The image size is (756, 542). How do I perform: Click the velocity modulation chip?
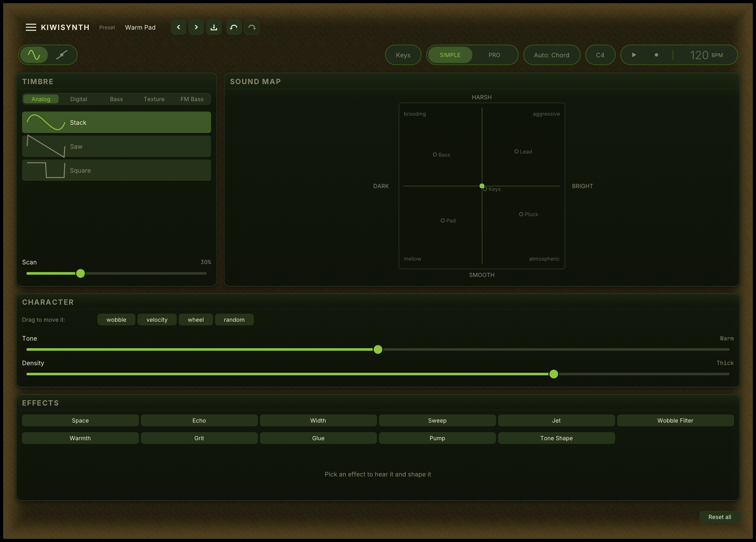click(x=157, y=320)
